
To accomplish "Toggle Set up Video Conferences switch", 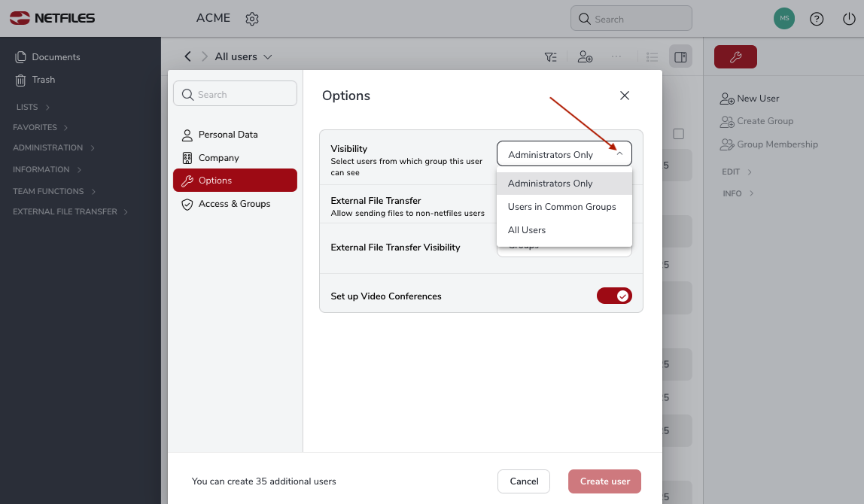I will (x=614, y=296).
